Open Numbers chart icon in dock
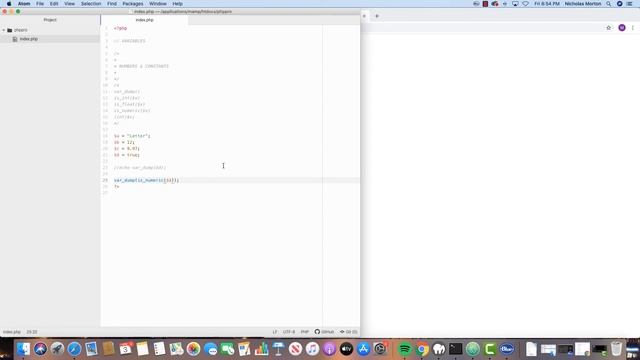640x360 pixels. pyautogui.click(x=261, y=349)
